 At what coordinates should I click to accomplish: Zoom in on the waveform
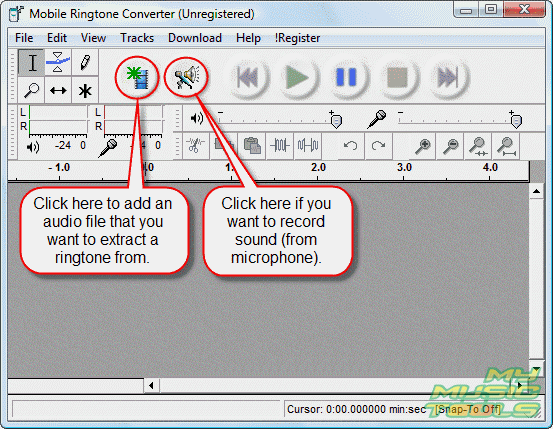[423, 145]
